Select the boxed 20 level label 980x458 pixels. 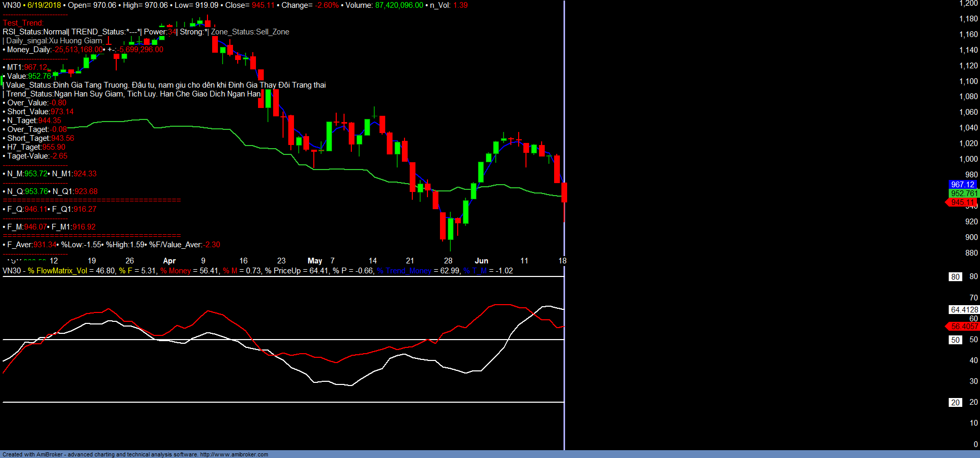pos(955,403)
